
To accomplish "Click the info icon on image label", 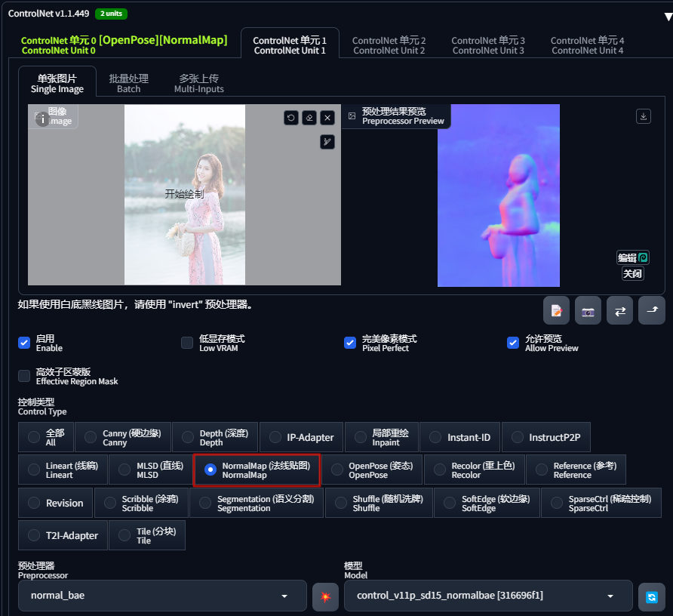I will coord(42,119).
